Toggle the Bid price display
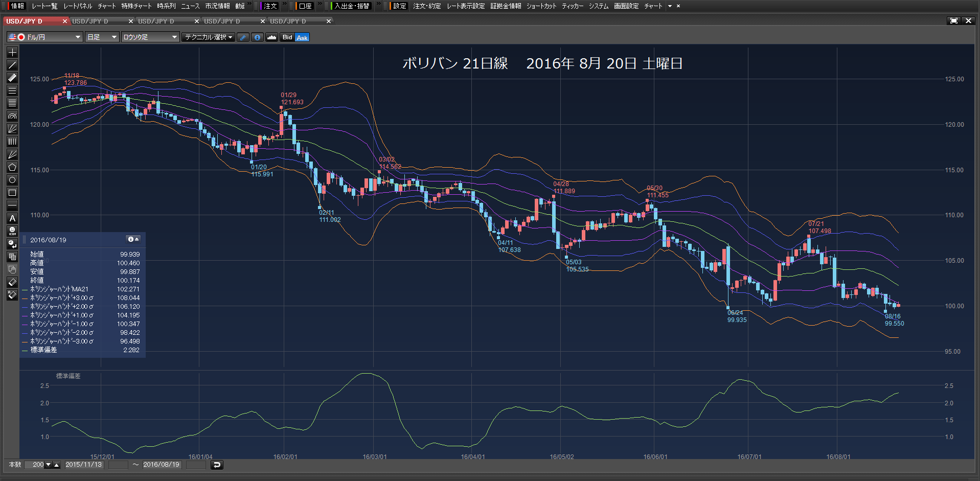Viewport: 980px width, 481px height. point(287,37)
